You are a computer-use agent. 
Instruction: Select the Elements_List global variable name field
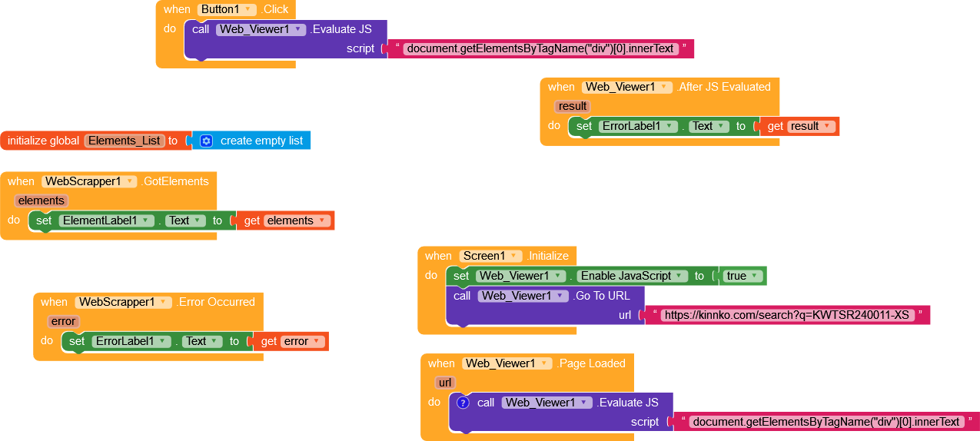[125, 141]
